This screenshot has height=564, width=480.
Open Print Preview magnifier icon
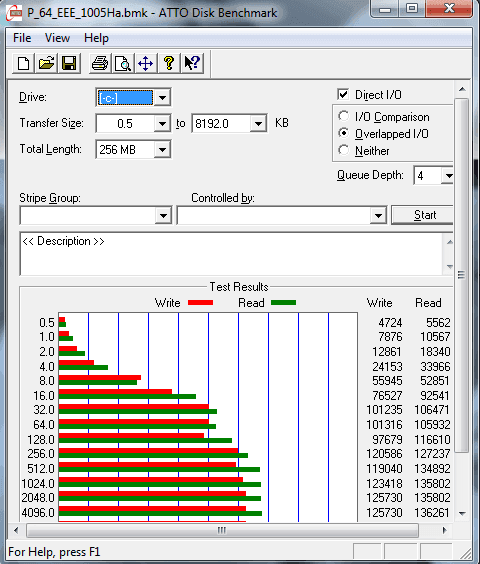point(123,64)
